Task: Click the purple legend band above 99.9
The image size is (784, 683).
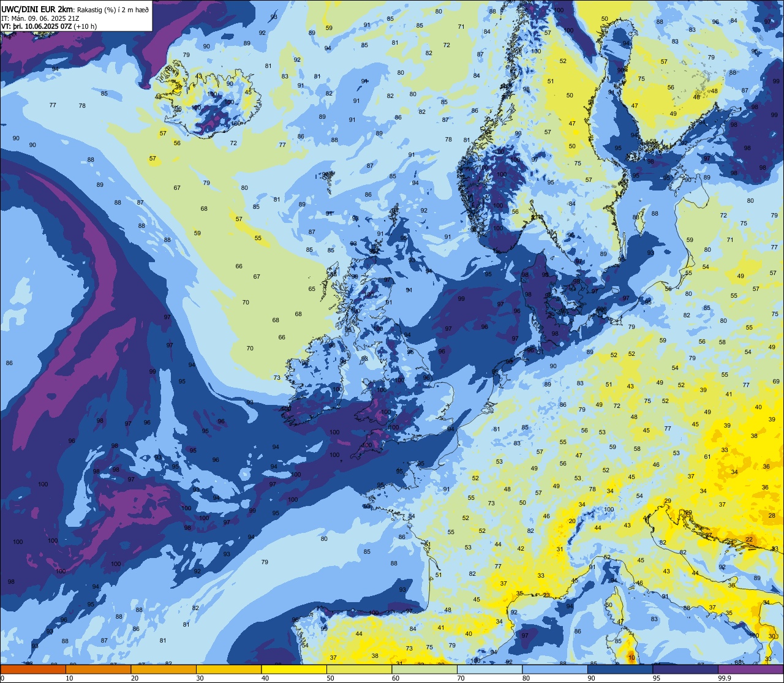Action: [x=750, y=669]
